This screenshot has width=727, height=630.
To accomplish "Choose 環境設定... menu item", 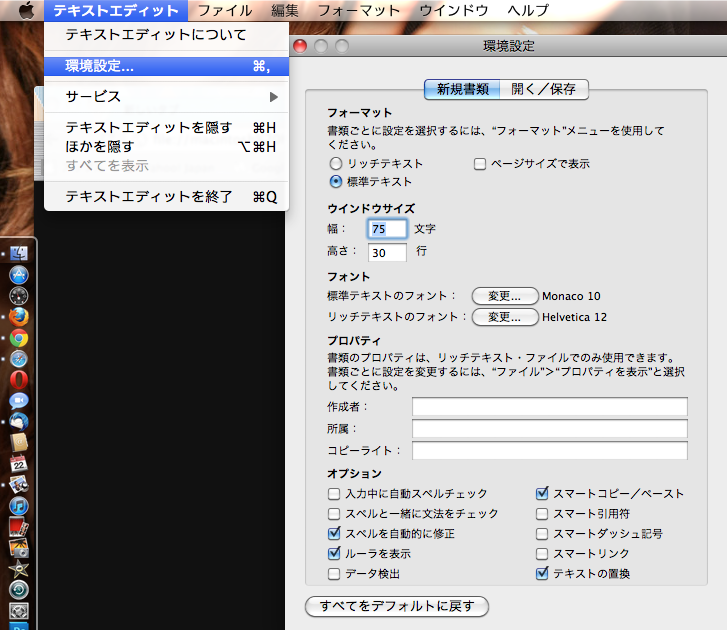I will tap(166, 66).
